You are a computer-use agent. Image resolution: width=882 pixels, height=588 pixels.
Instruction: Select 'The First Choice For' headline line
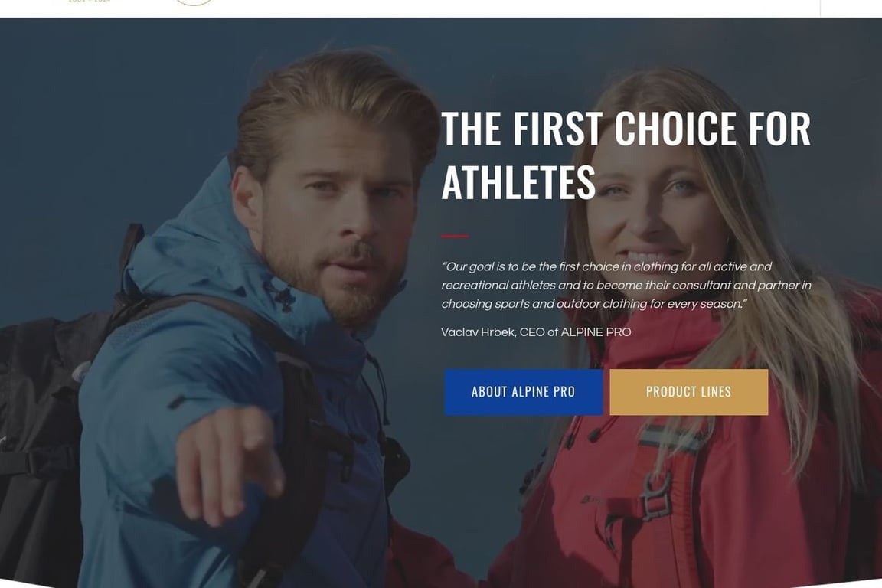click(626, 129)
